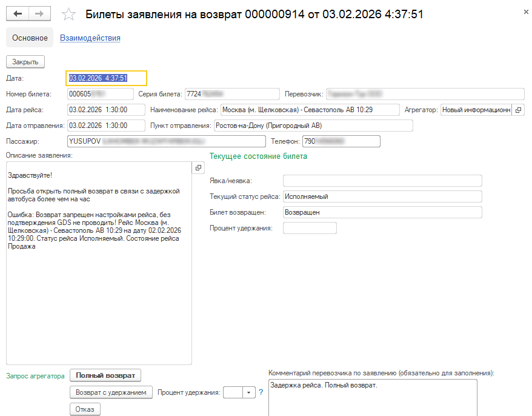
Task: Edit the Комментарий перевозчика text box
Action: 372,397
